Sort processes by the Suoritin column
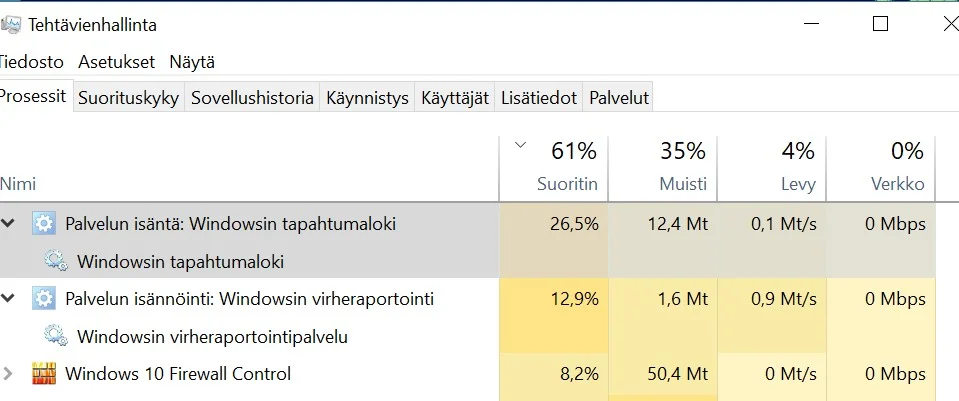 [566, 185]
